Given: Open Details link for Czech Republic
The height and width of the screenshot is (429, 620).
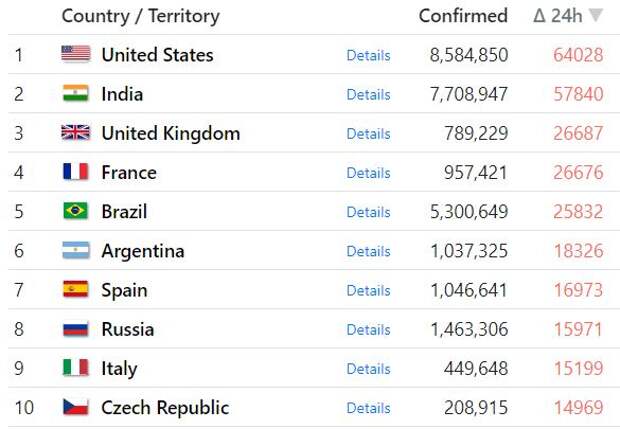Looking at the screenshot, I should point(369,408).
